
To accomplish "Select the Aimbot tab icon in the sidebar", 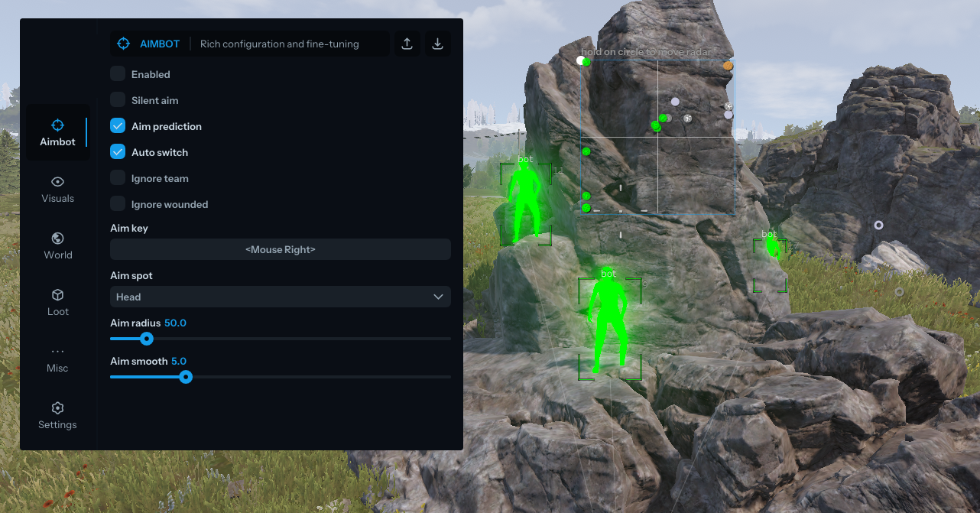I will point(57,125).
